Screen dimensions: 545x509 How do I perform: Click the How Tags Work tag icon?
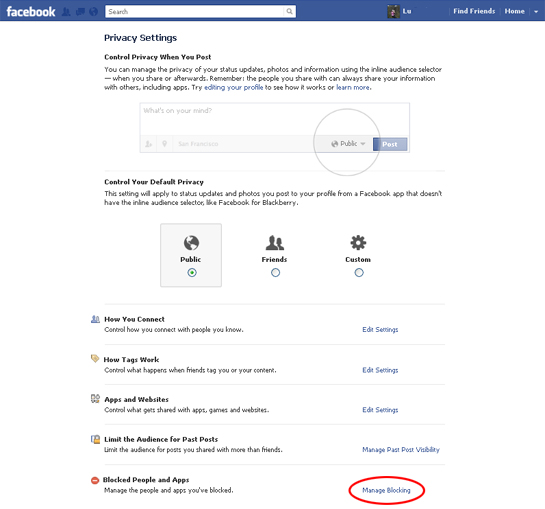(x=95, y=358)
